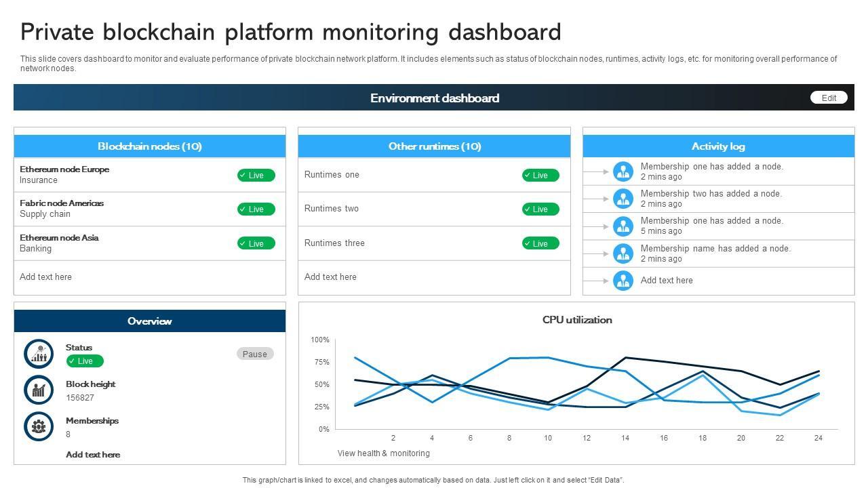Click user icon beside the '5 mins ago' entry
Screen dimensions: 868x488
click(x=623, y=226)
